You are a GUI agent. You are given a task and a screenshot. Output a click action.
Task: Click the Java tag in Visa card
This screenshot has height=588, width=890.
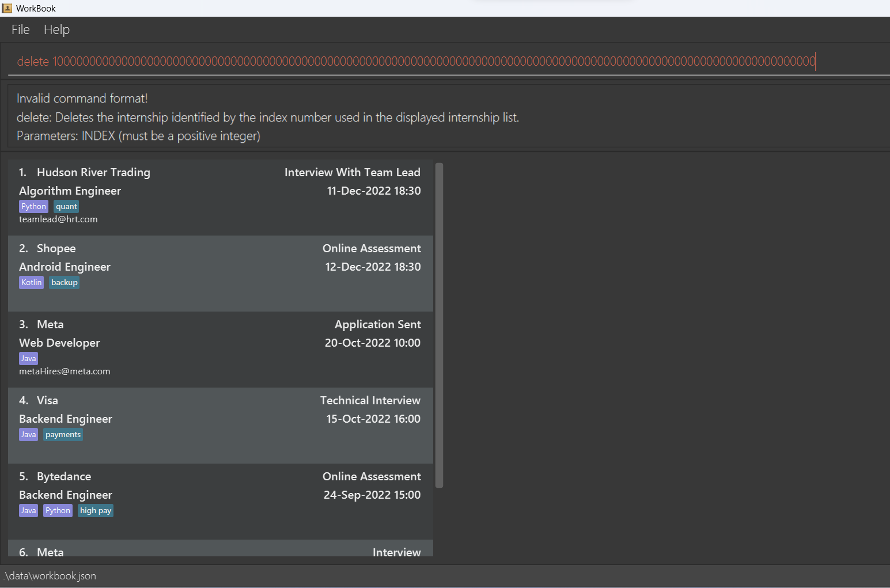pyautogui.click(x=28, y=434)
